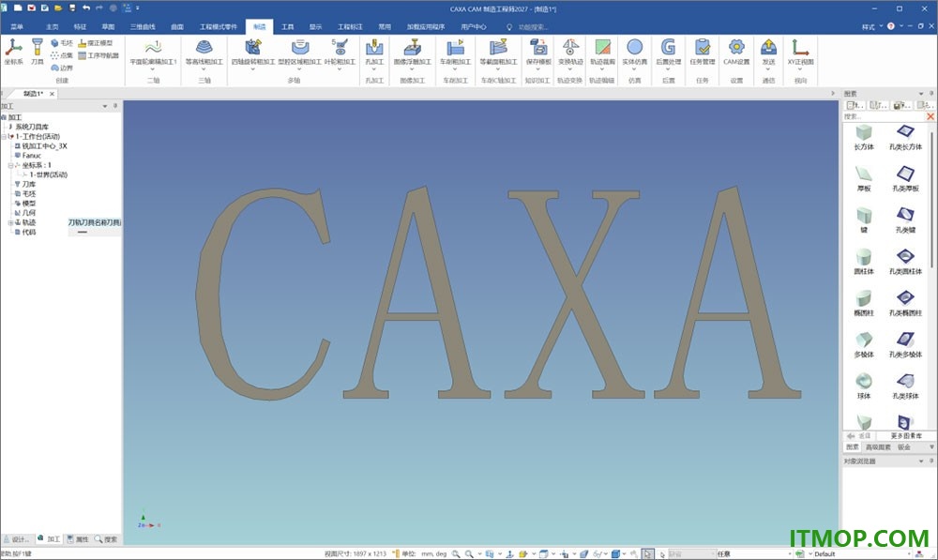Collapse the 1-工作台(活动) tree node
This screenshot has height=560, width=938.
tap(4, 136)
